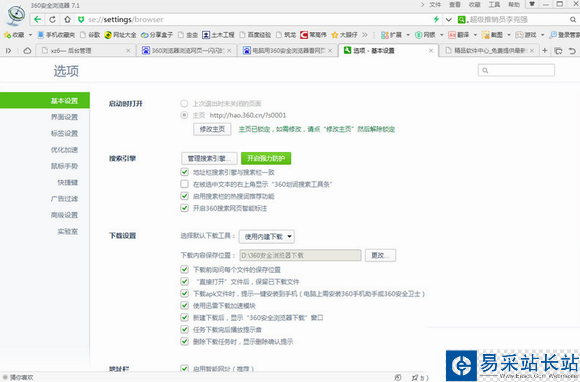Open the 截图 screenshot icon

(485, 35)
